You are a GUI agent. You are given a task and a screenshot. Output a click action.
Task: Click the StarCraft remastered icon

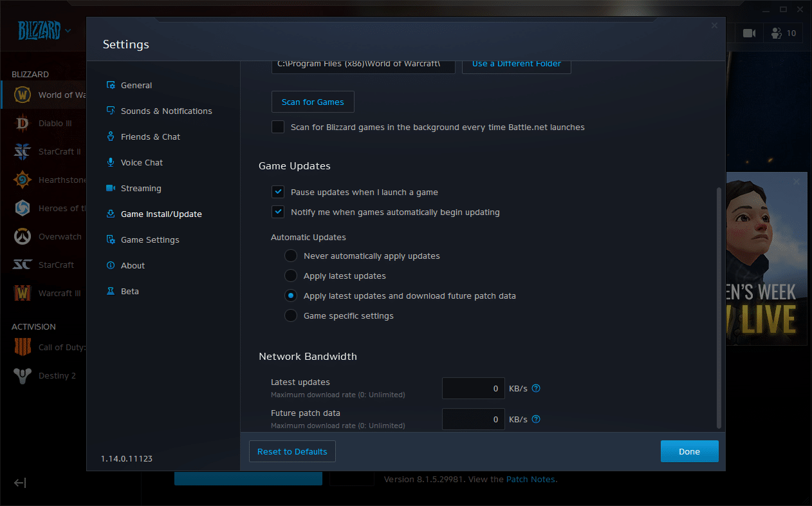click(x=23, y=265)
